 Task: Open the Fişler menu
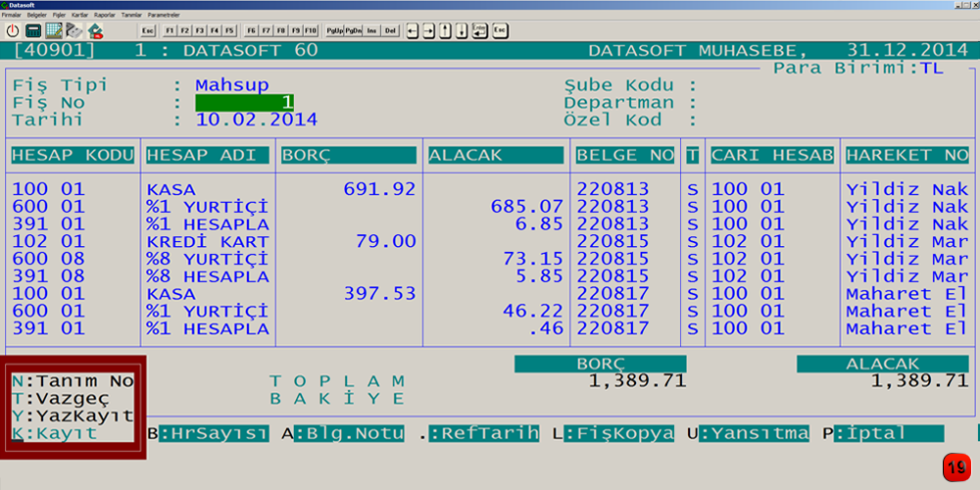60,14
